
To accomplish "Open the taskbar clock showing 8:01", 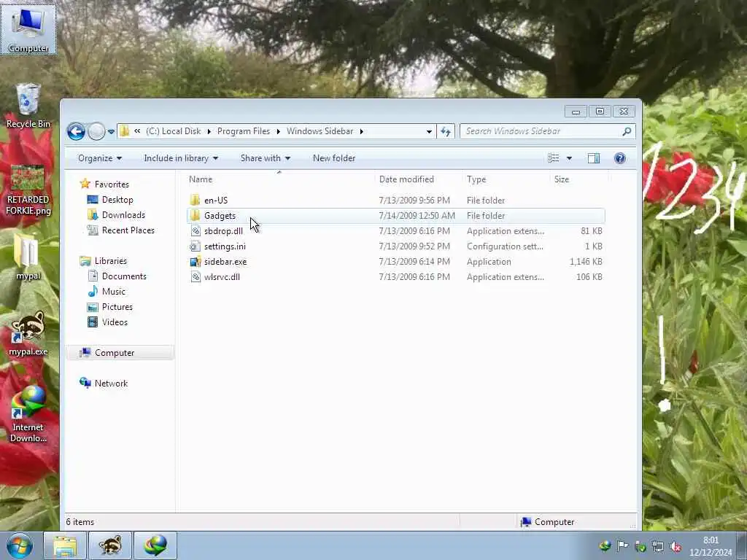I will 711,546.
